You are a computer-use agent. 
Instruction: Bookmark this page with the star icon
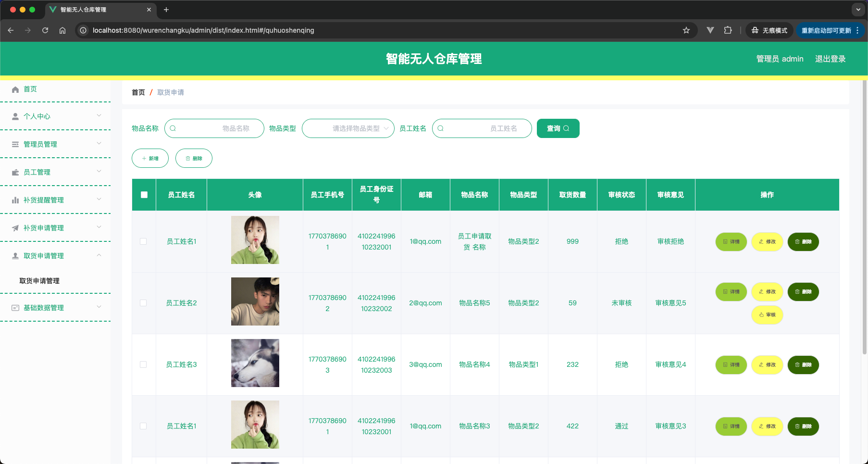(x=686, y=30)
